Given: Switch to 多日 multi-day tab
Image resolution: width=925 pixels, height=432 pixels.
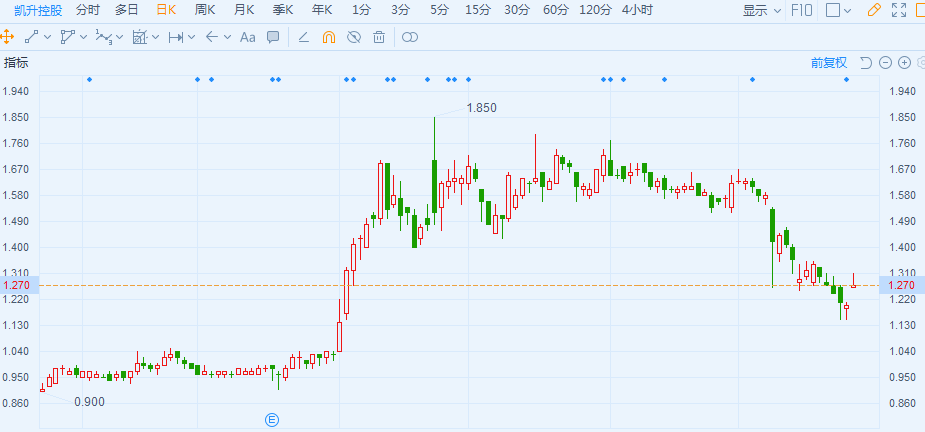Looking at the screenshot, I should click(126, 9).
